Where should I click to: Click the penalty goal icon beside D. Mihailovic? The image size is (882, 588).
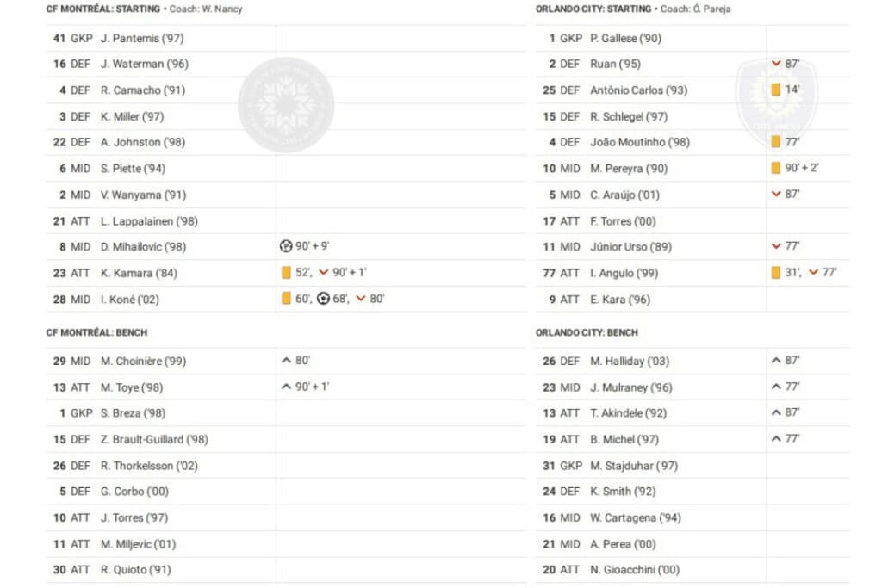tap(287, 246)
